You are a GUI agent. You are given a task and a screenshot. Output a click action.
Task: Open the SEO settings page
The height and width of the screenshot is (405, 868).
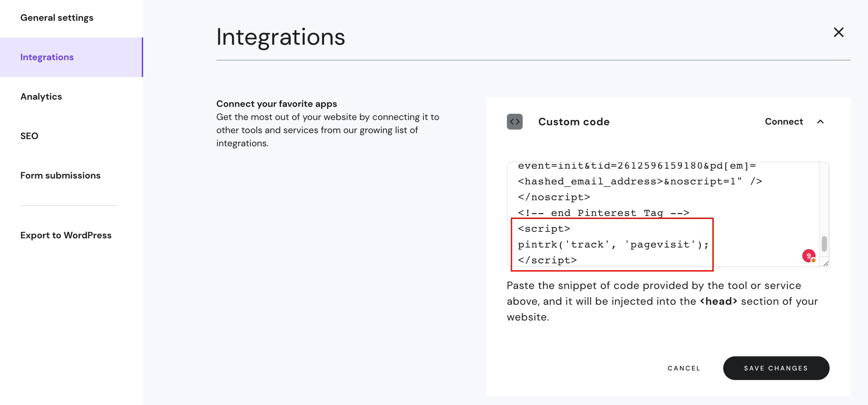[29, 136]
